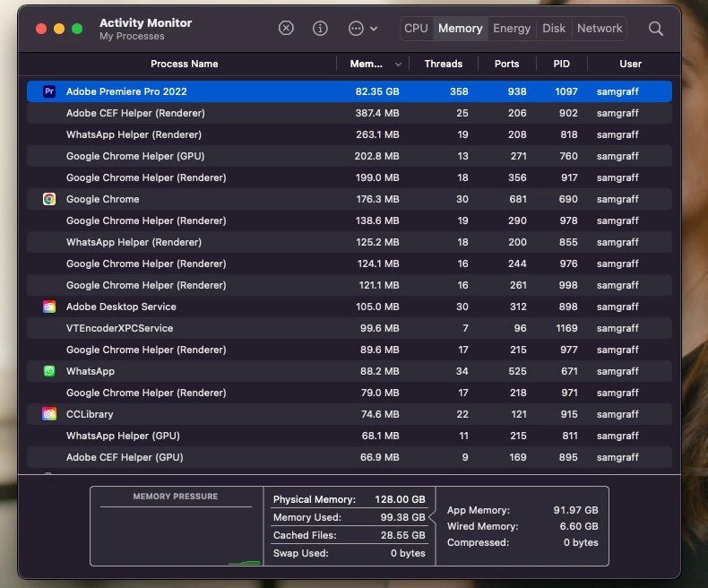Click the Google Chrome app icon

[49, 199]
